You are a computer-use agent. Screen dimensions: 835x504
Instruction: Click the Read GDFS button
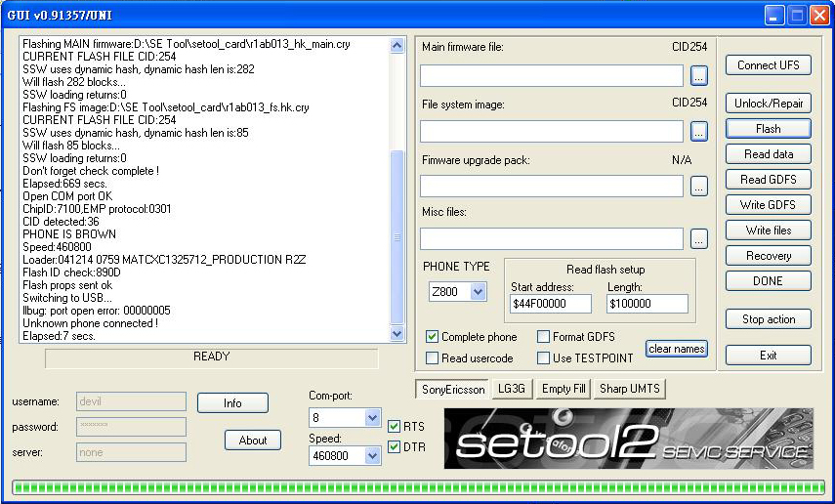click(x=768, y=180)
